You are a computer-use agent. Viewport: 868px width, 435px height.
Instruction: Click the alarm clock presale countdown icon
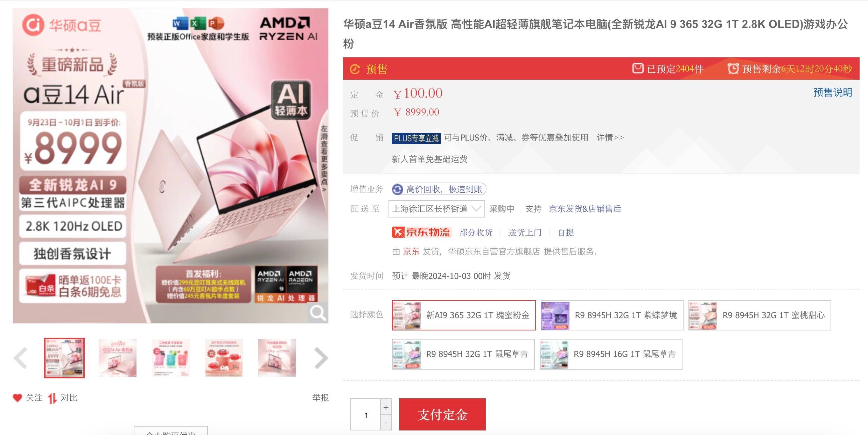click(x=733, y=69)
